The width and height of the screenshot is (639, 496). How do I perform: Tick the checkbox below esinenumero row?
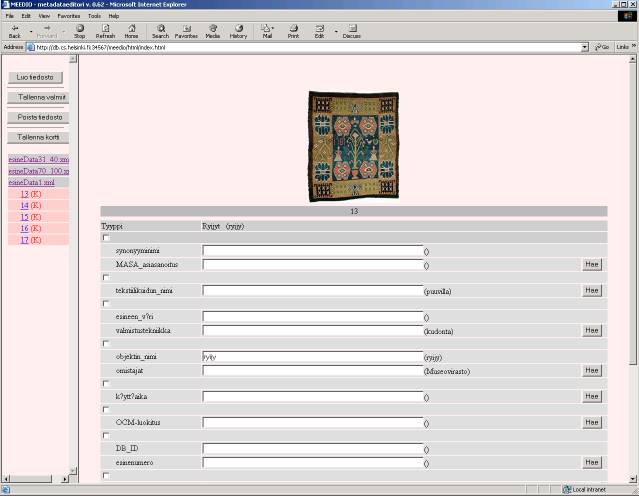106,475
